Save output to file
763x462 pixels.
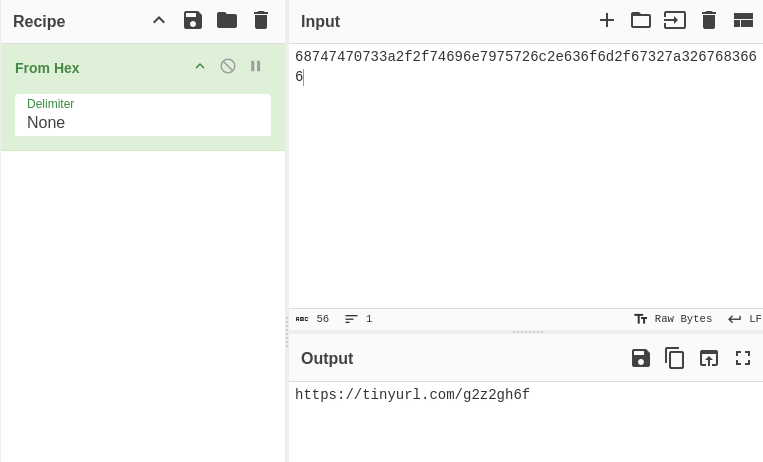click(641, 358)
